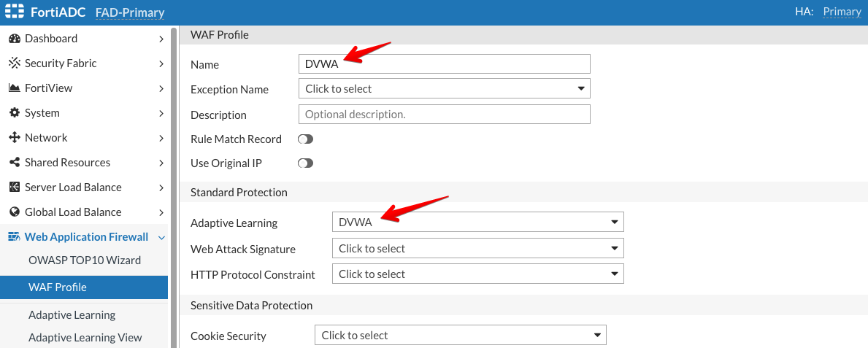Turn on Use Original IP switch
868x348 pixels.
(305, 163)
